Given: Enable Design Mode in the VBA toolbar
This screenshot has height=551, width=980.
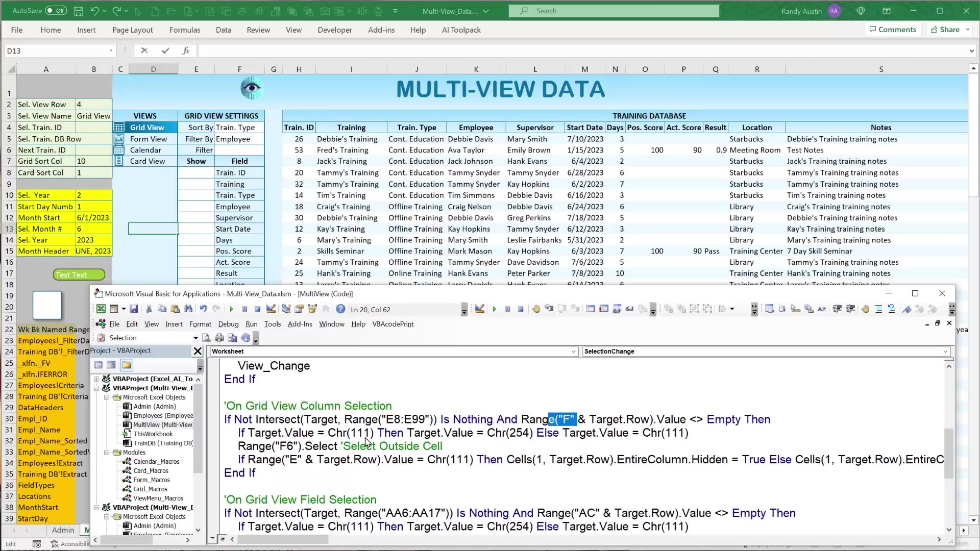Looking at the screenshot, I should click(271, 309).
